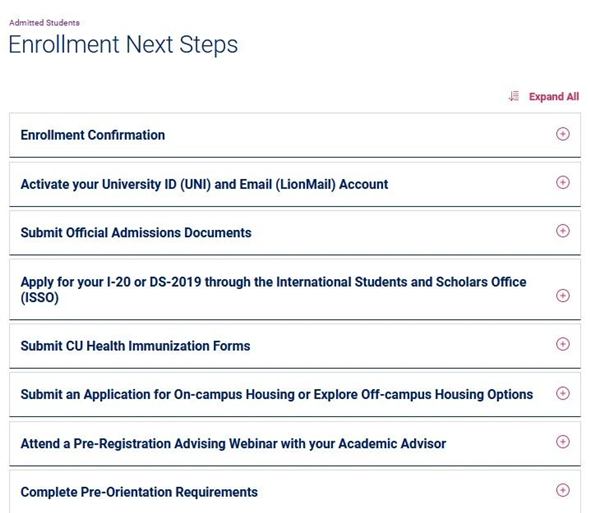
Task: Expand Complete Pre-Orientation Requirements section
Action: 295,492
